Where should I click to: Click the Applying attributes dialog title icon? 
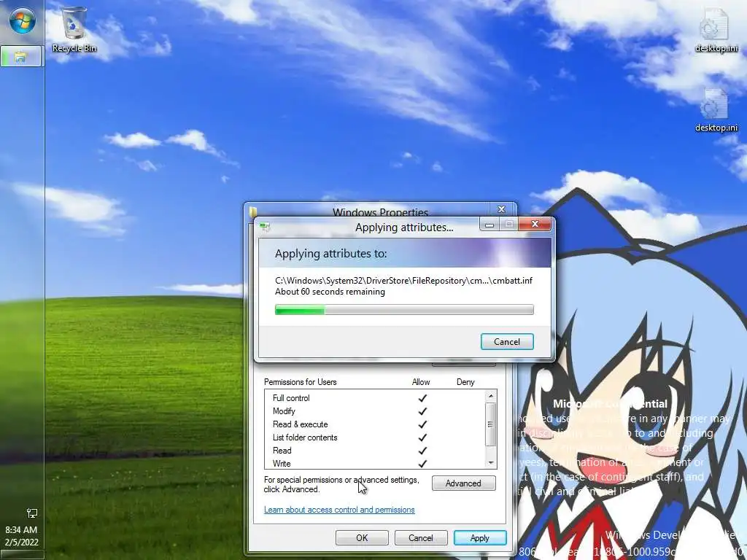(265, 227)
